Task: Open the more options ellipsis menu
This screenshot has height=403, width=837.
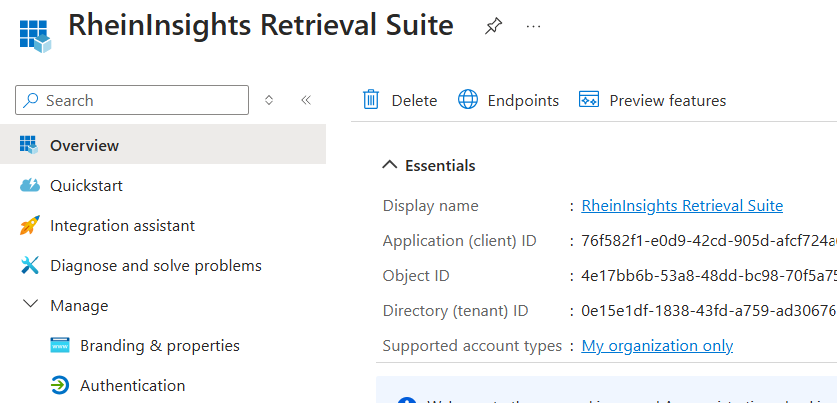Action: point(533,26)
